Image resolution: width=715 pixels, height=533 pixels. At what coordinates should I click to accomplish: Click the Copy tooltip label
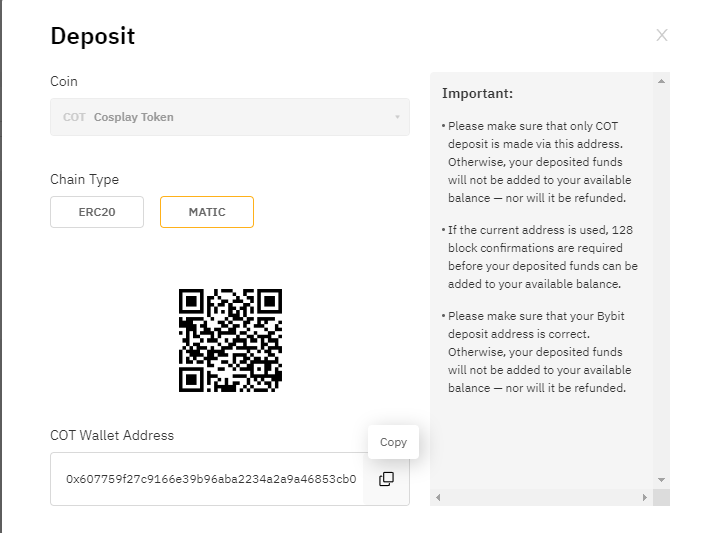[393, 442]
